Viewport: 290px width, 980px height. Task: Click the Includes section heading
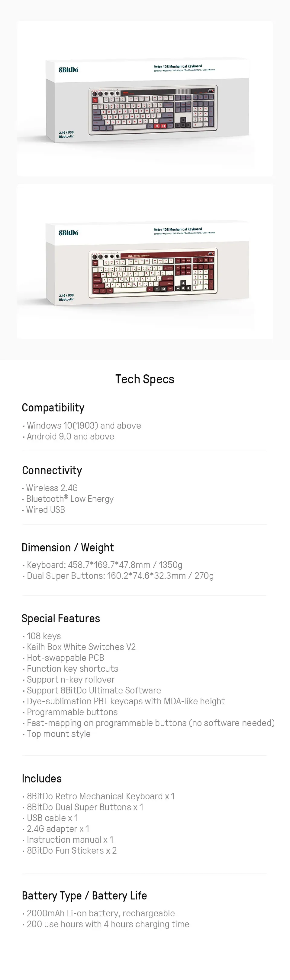coord(42,779)
